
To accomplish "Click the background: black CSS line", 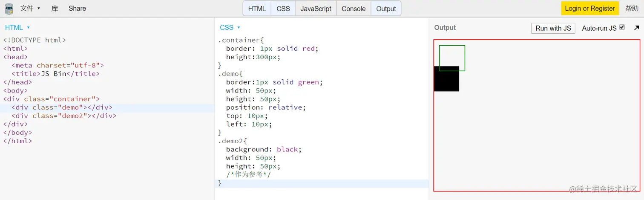I will click(x=263, y=149).
